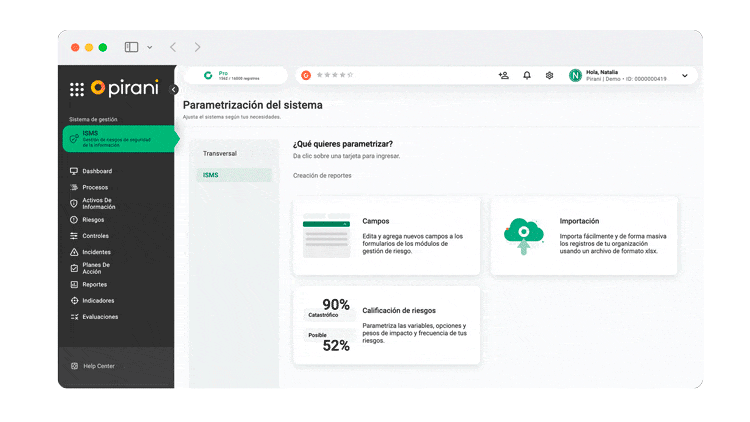Open the apps grid launcher icon
Screen dimensions: 750x422
[77, 89]
